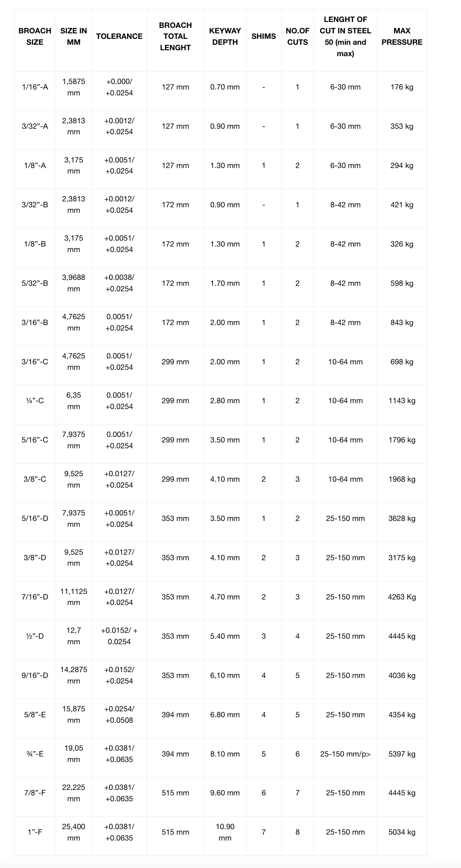The image size is (461, 868).
Task: Click the 1/16”-A broach size cell
Action: pos(35,87)
